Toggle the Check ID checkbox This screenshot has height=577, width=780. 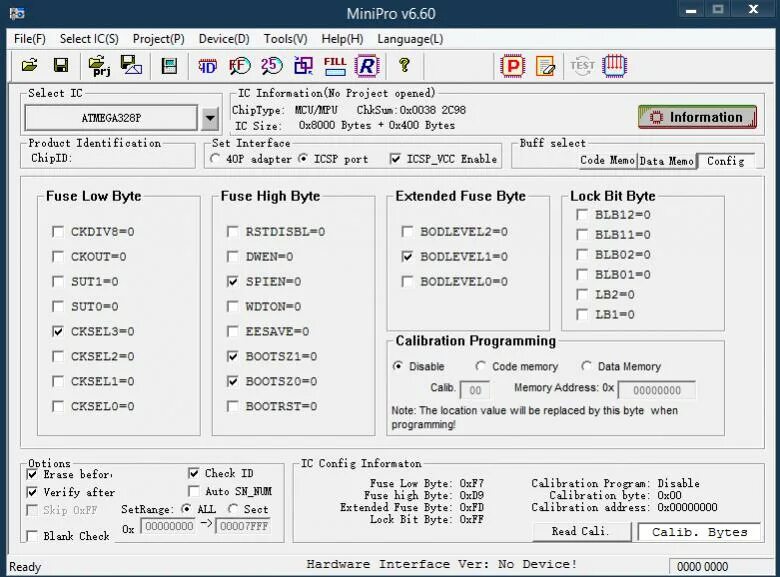point(194,473)
